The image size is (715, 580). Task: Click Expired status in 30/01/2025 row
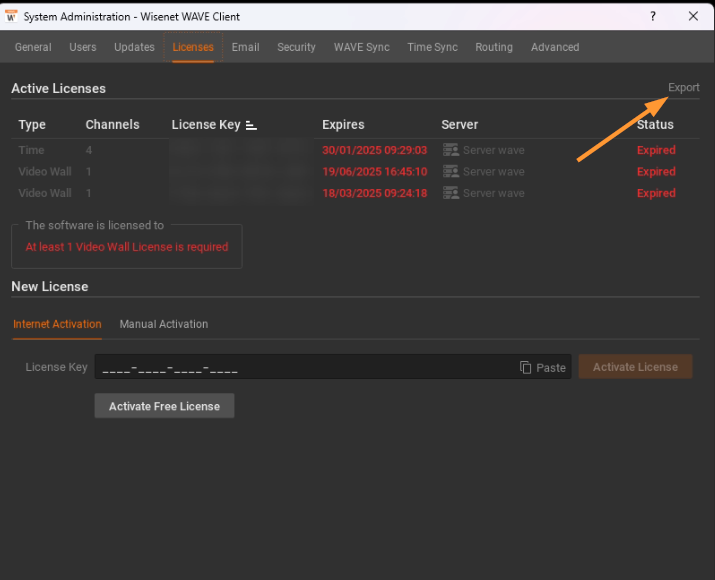(656, 150)
